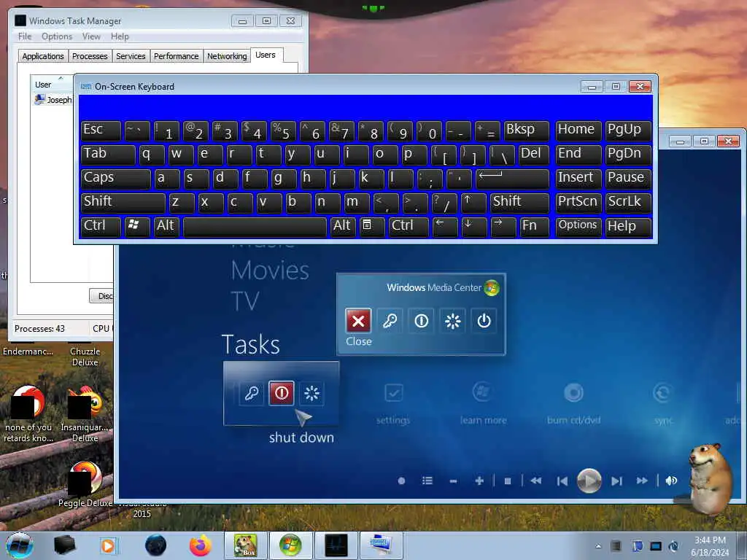Viewport: 747px width, 560px height.
Task: Click the restart asterisk icon in Media Center popup
Action: [x=452, y=321]
